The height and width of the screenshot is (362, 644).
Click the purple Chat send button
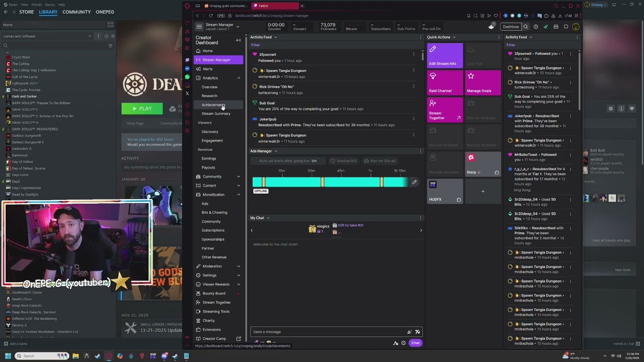415,343
